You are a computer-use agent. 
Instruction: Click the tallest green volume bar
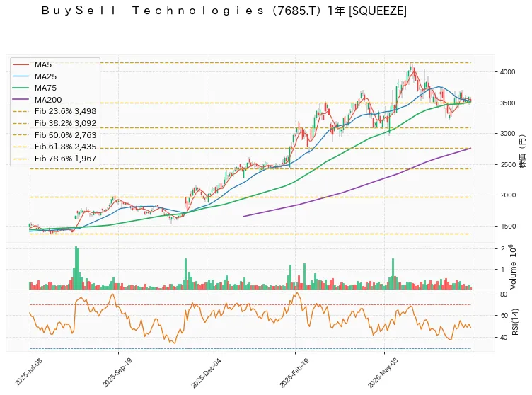(x=76, y=268)
